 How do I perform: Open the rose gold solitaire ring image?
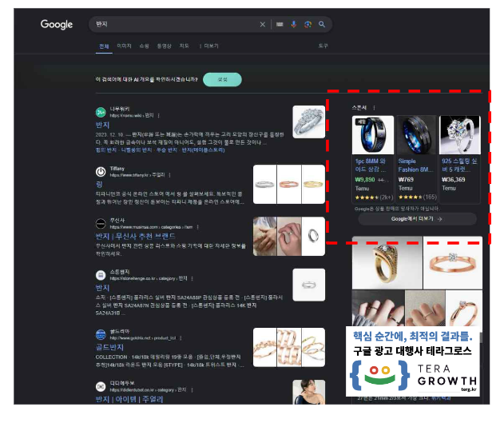pos(453,263)
